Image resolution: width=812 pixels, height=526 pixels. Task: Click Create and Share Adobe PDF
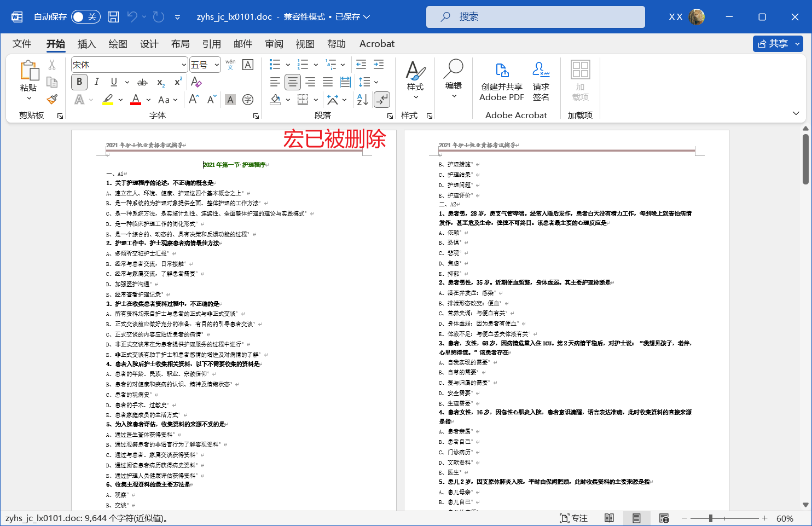pos(502,82)
